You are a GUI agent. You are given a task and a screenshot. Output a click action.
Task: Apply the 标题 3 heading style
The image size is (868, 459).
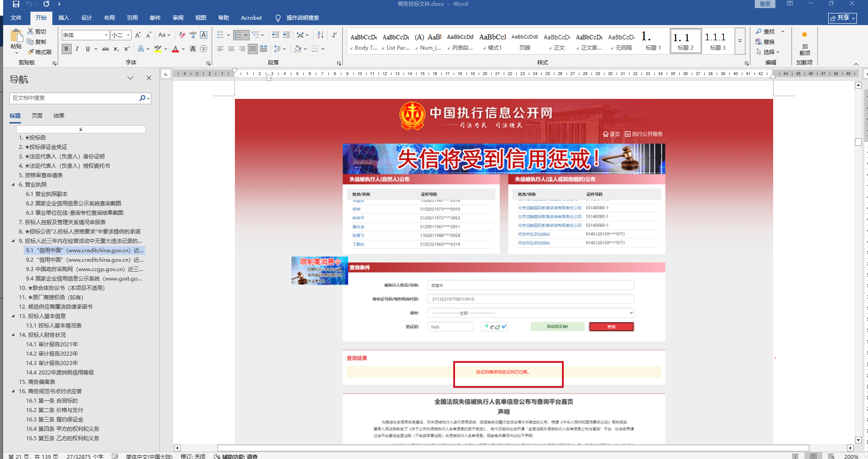tap(718, 41)
